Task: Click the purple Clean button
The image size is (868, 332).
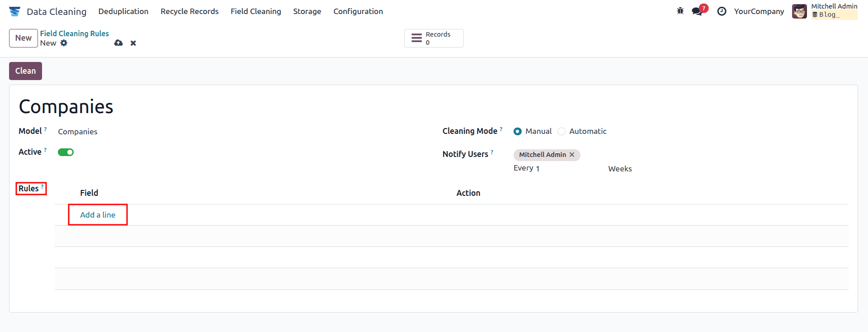Action: point(25,71)
